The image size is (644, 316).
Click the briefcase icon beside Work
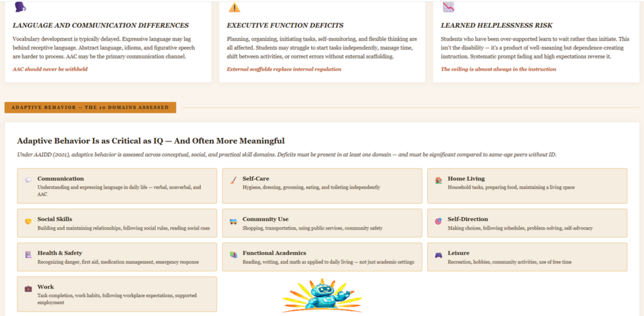tap(28, 288)
